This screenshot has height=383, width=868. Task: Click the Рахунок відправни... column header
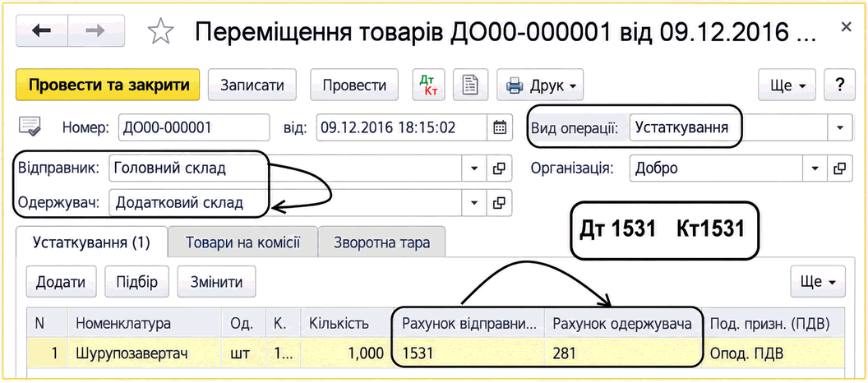(469, 323)
